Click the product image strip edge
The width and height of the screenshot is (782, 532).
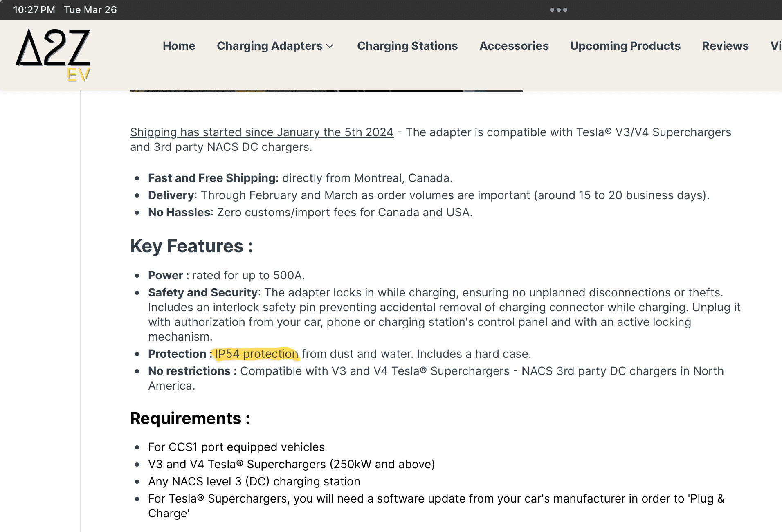click(326, 91)
